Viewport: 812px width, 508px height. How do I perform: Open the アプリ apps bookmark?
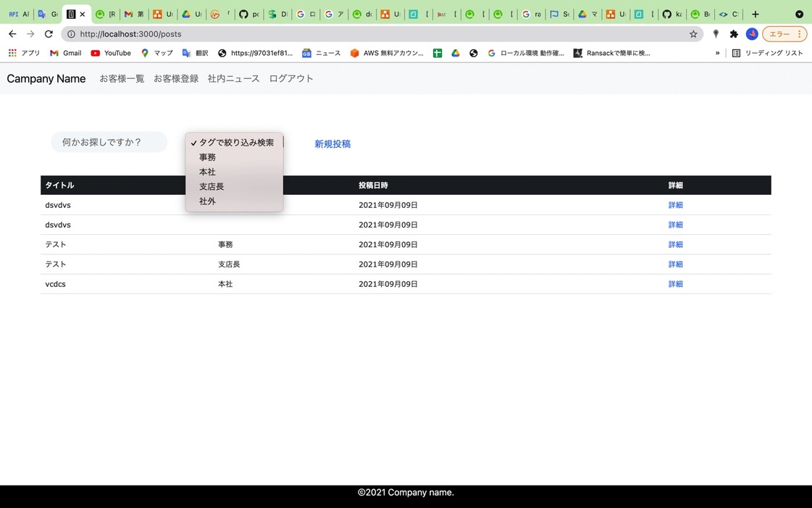click(x=25, y=53)
